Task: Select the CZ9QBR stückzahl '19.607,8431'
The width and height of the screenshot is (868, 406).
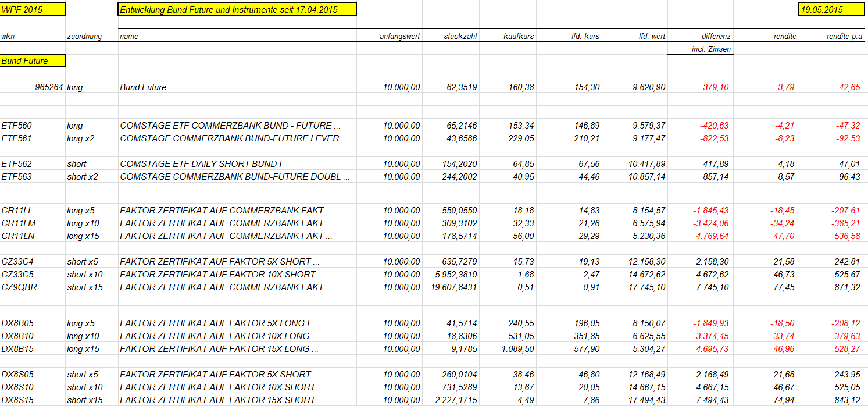Action: tap(454, 287)
